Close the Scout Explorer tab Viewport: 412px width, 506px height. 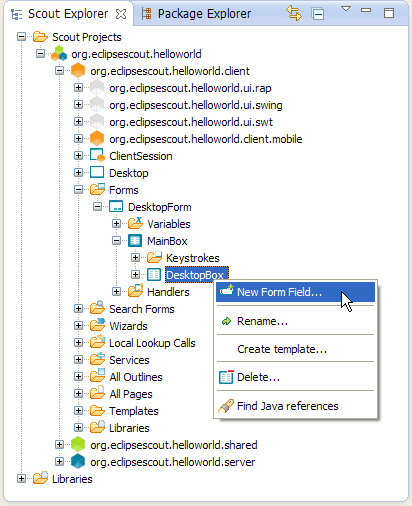pyautogui.click(x=121, y=14)
